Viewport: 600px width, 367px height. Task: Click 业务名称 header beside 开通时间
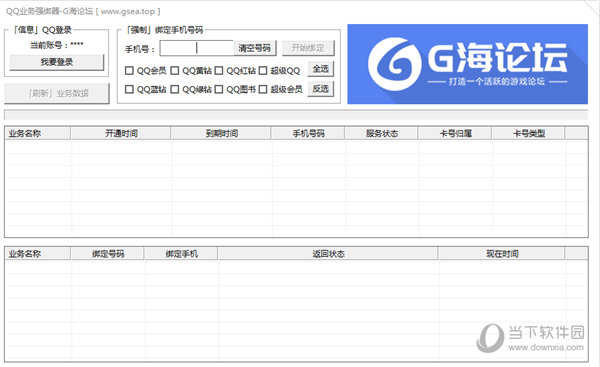tap(38, 133)
